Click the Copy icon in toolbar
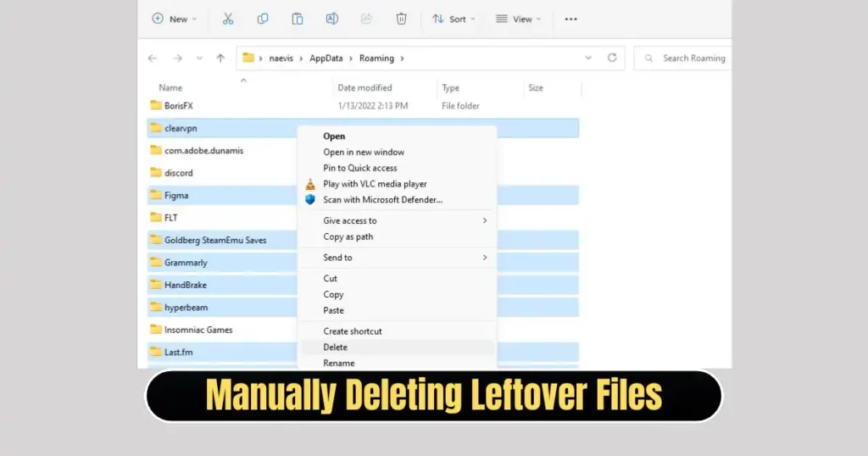The width and height of the screenshot is (868, 456). (263, 19)
